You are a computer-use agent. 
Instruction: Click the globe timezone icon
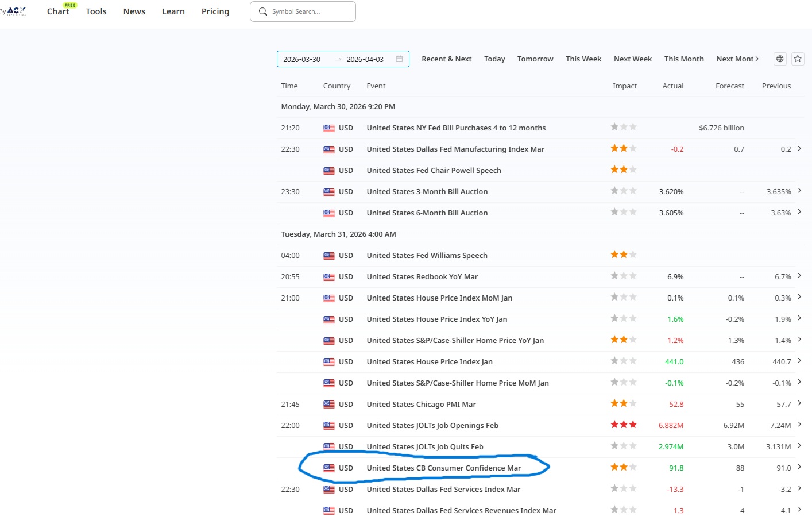point(779,59)
